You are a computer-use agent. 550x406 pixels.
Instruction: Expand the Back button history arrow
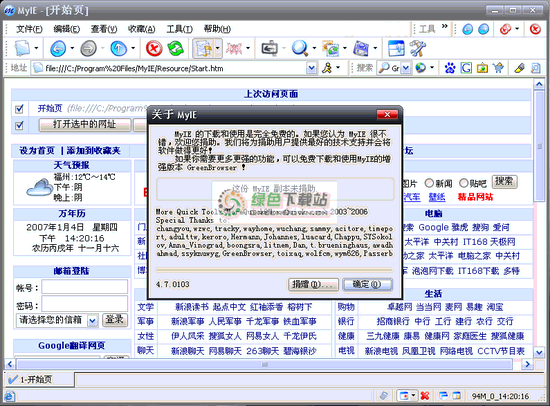[72, 48]
